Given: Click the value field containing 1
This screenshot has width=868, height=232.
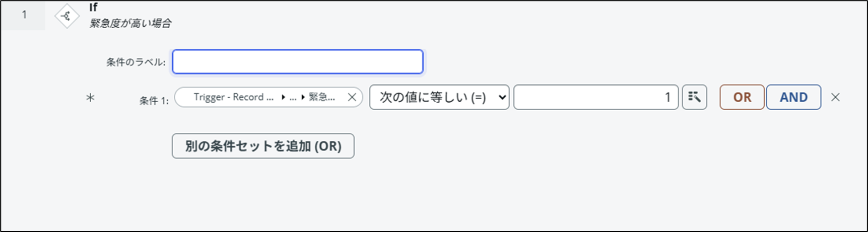Looking at the screenshot, I should pos(595,97).
